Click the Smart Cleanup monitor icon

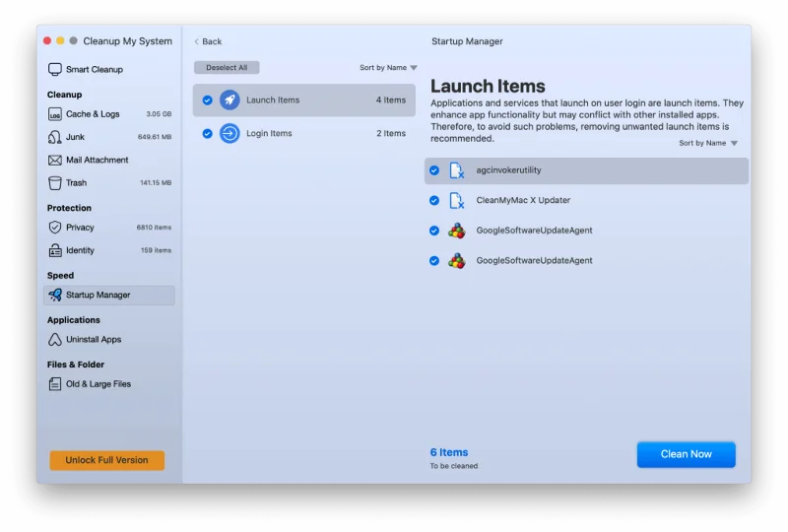[x=55, y=70]
